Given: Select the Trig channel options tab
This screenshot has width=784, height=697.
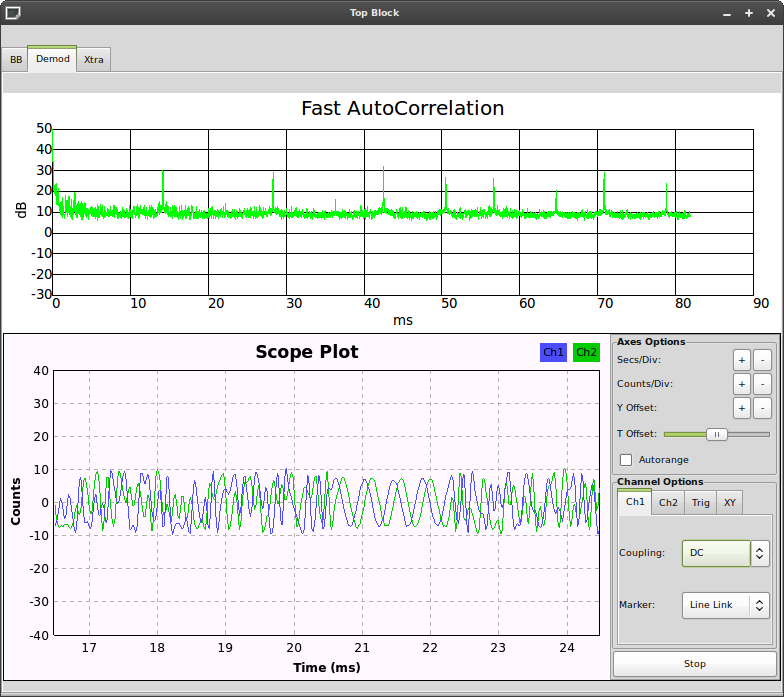Looking at the screenshot, I should coord(700,502).
